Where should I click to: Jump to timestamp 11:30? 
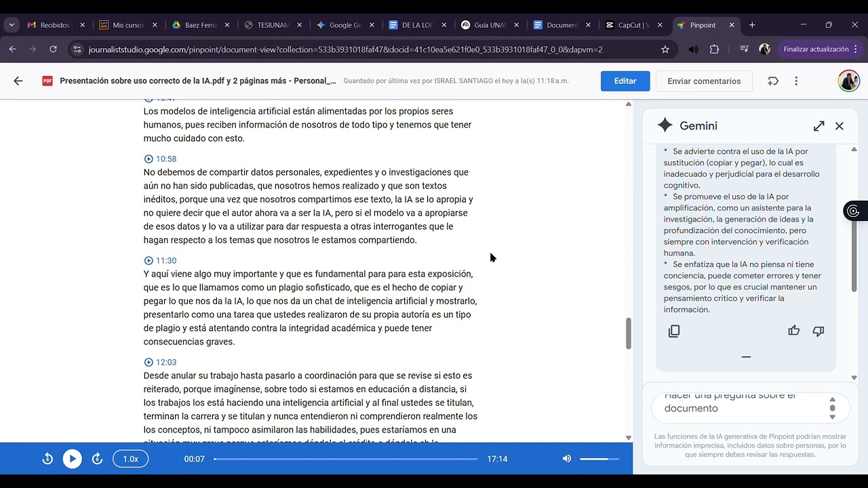(x=160, y=260)
